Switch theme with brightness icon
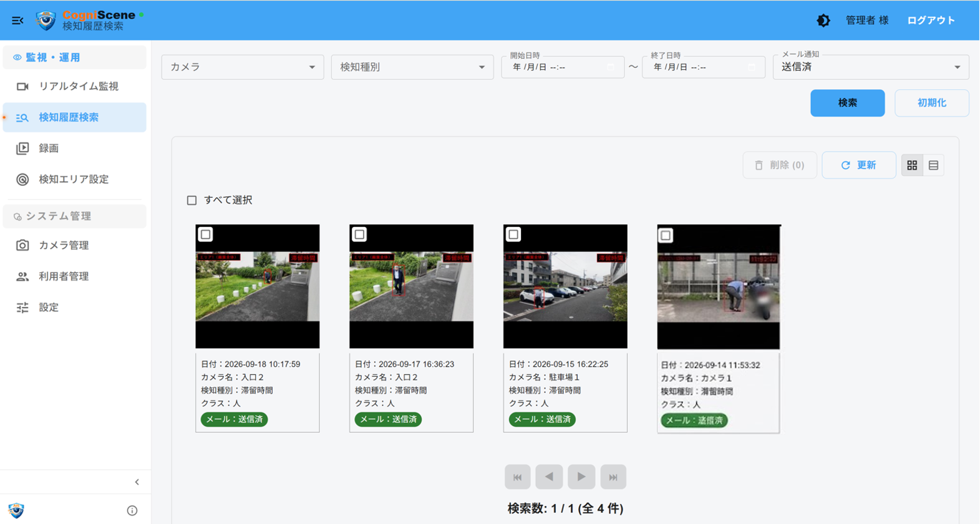980x524 pixels. pos(823,21)
